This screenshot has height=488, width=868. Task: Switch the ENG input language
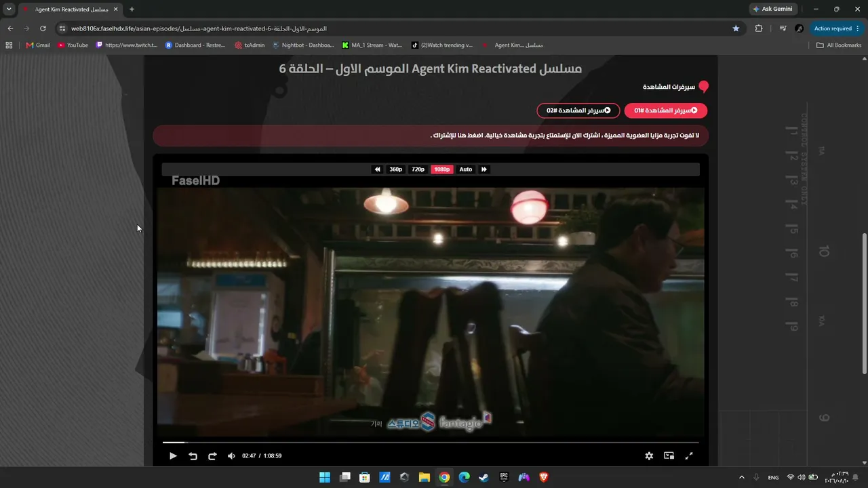774,477
